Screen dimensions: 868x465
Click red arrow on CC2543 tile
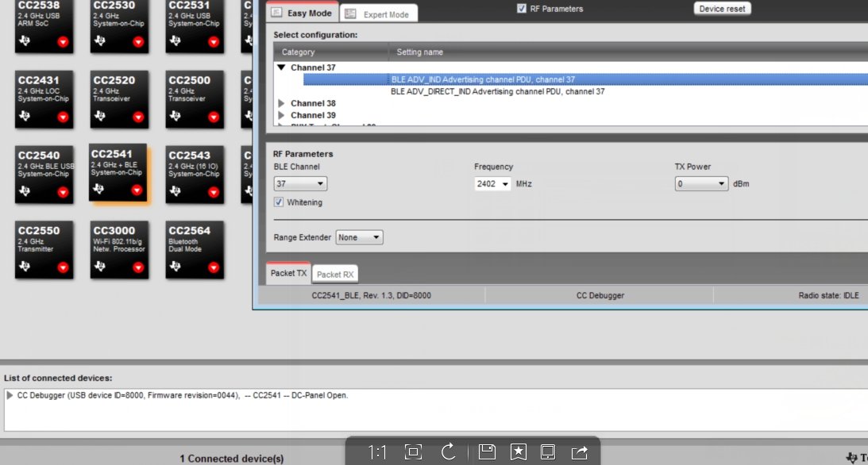point(213,192)
